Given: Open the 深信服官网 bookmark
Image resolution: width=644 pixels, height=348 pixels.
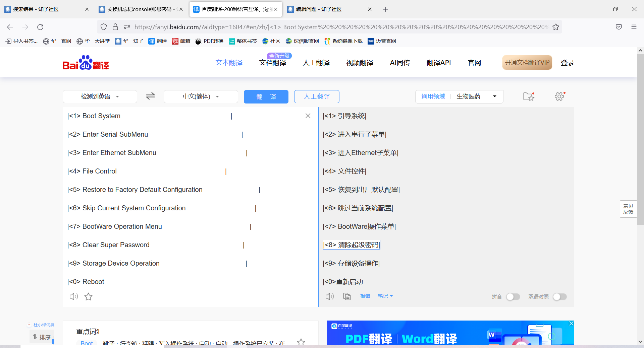Looking at the screenshot, I should [x=302, y=41].
